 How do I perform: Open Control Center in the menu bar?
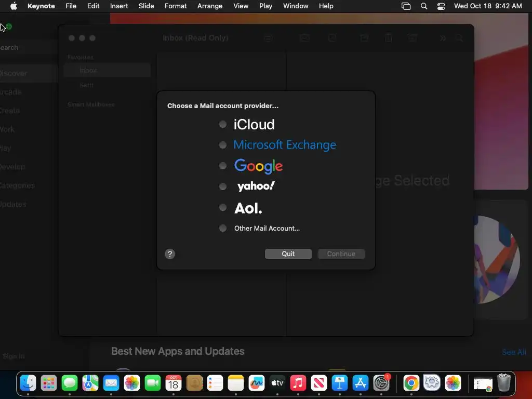(441, 6)
